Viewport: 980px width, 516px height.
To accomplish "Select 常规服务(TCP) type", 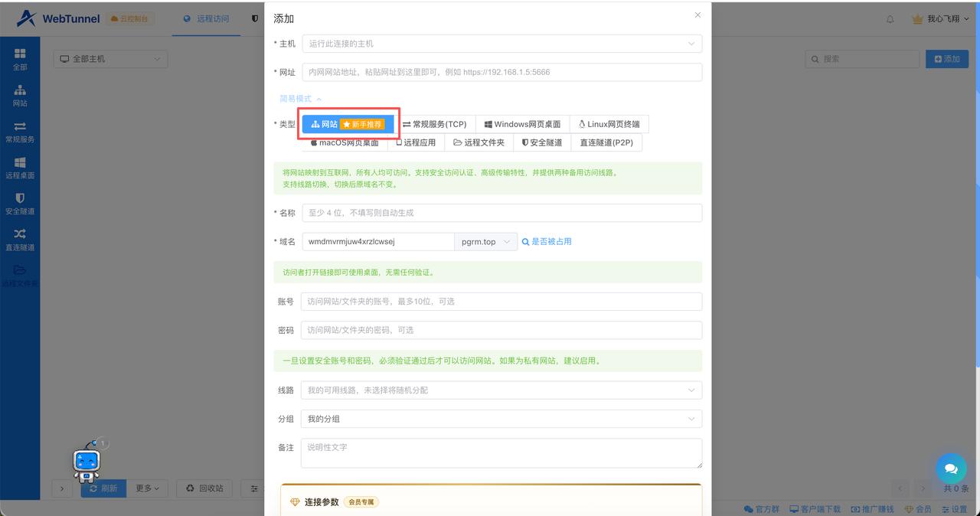I will click(x=434, y=124).
